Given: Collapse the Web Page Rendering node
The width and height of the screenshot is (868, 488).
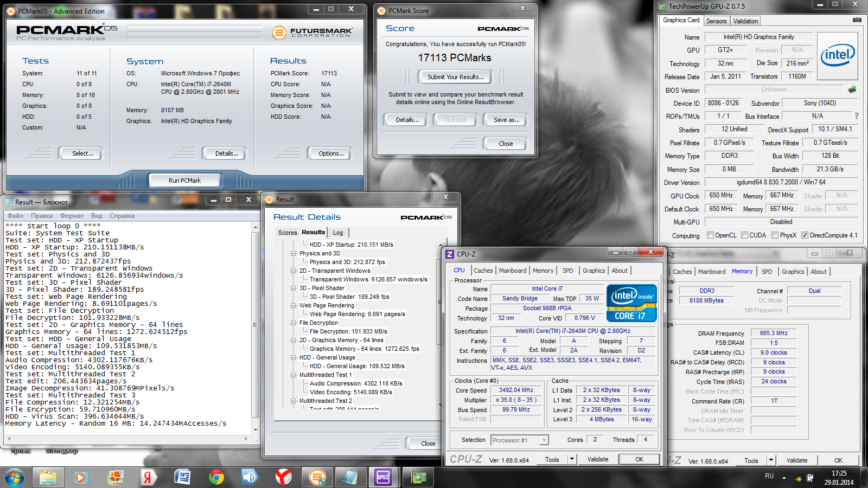Looking at the screenshot, I should point(293,305).
